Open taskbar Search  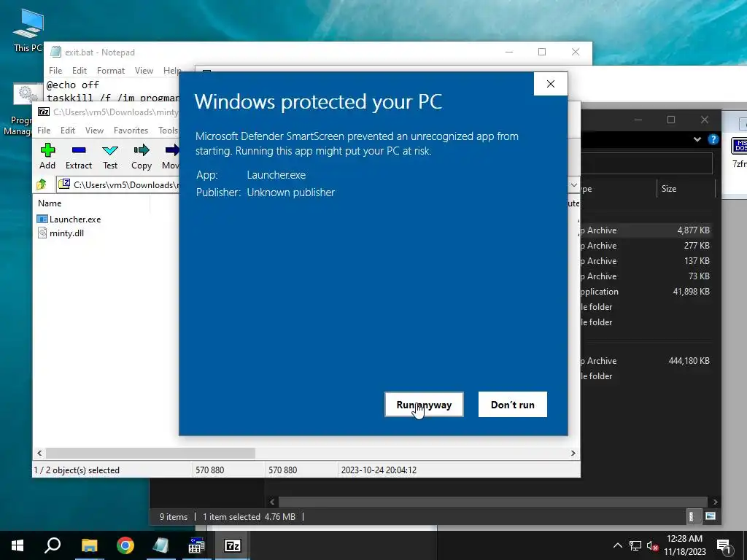coord(53,545)
